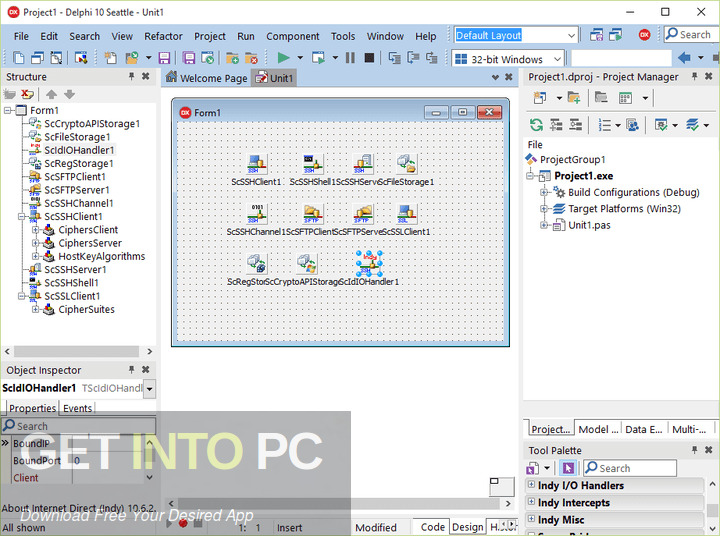Select the ScSSHServer1 component on form

363,164
